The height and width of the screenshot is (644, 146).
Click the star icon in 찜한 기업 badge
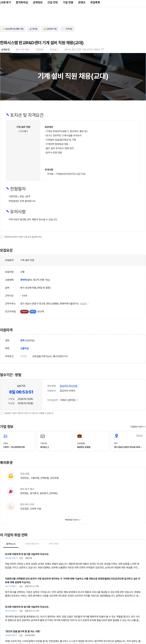pyautogui.click(x=3, y=29)
